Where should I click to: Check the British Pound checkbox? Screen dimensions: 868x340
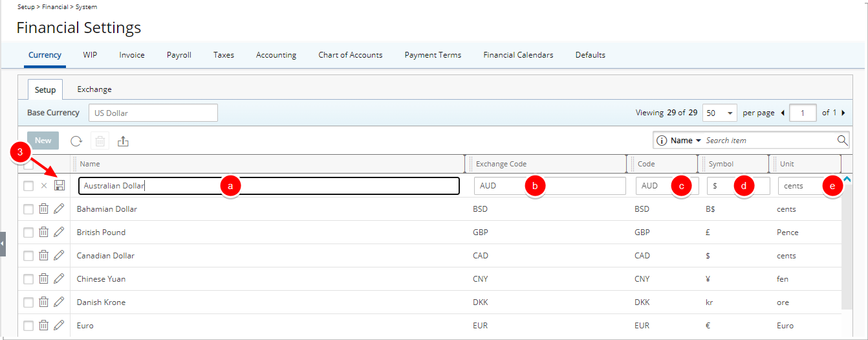28,232
